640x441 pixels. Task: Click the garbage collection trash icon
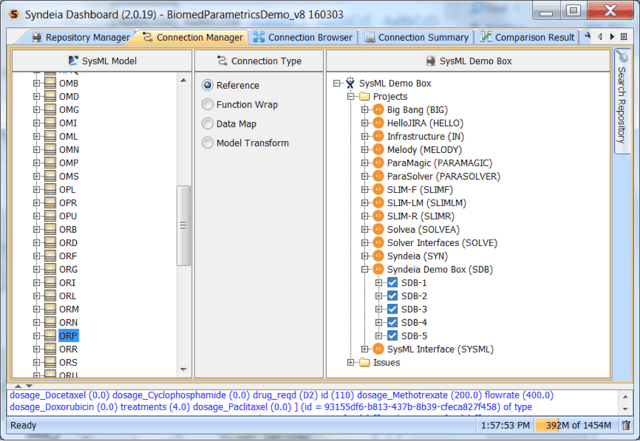click(626, 425)
